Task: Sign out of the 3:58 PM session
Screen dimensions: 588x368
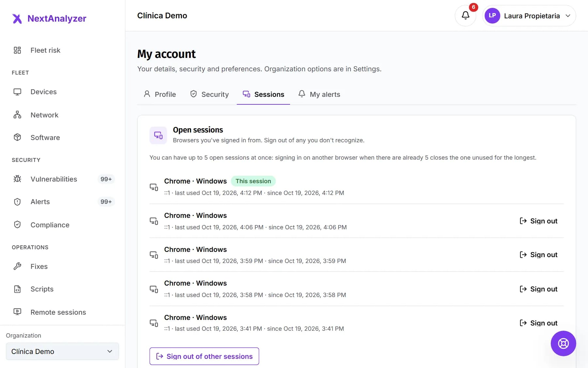Action: pyautogui.click(x=539, y=289)
